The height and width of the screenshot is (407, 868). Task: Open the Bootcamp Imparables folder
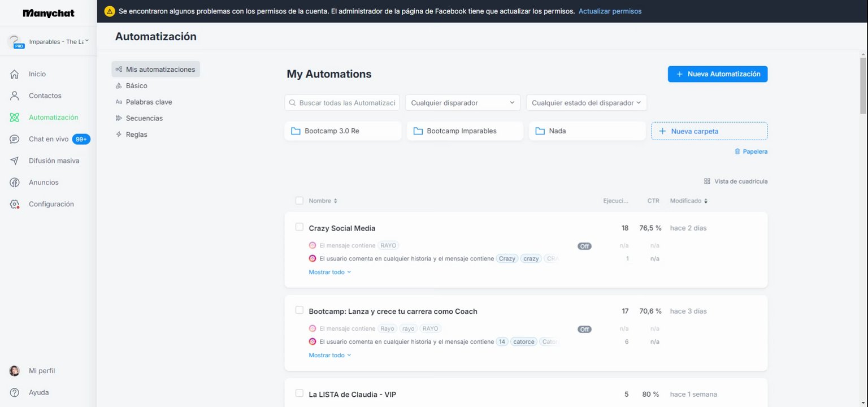pyautogui.click(x=461, y=131)
